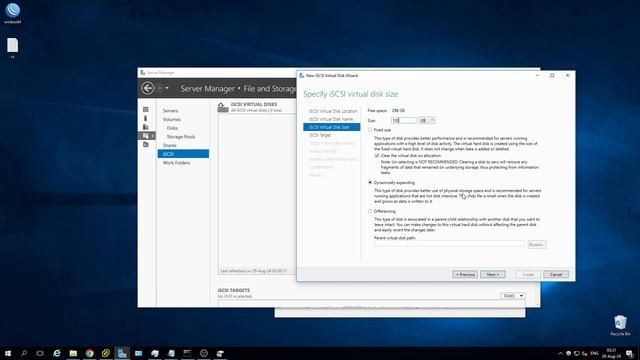Toggle Clear the virtual disk on allocation checkbox
The width and height of the screenshot is (640, 360).
[377, 156]
